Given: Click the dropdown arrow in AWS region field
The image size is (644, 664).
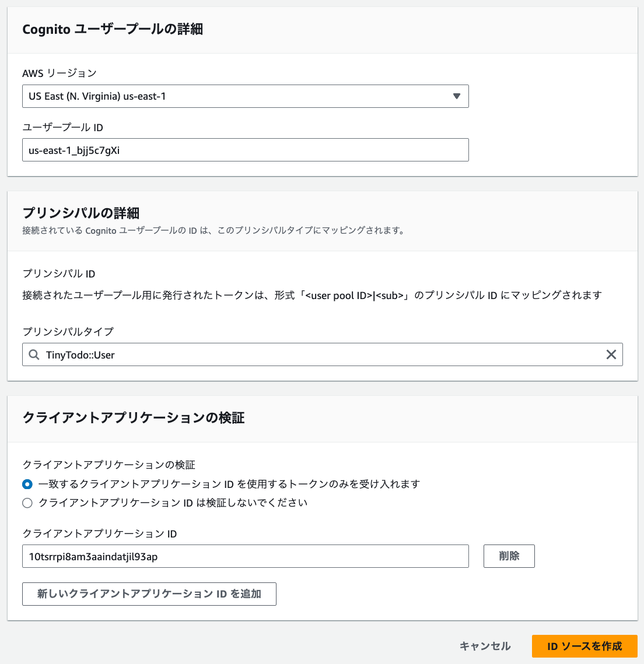Looking at the screenshot, I should click(x=457, y=96).
